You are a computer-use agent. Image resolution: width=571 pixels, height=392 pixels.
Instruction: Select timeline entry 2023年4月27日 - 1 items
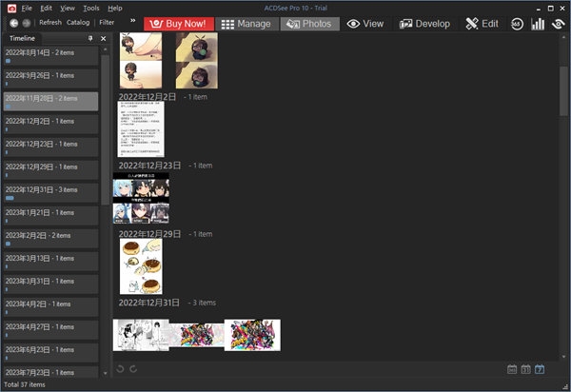click(50, 331)
